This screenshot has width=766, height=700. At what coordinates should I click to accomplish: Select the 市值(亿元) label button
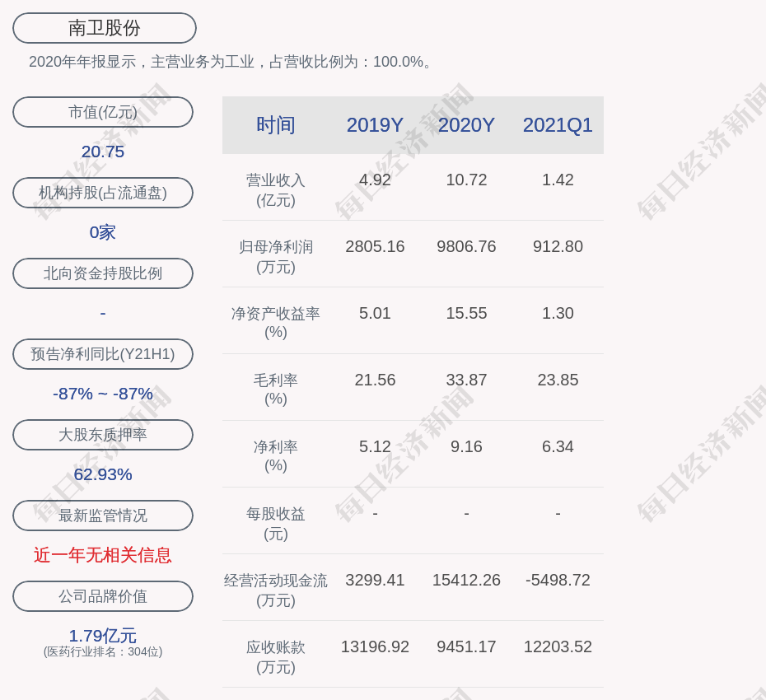tap(103, 112)
